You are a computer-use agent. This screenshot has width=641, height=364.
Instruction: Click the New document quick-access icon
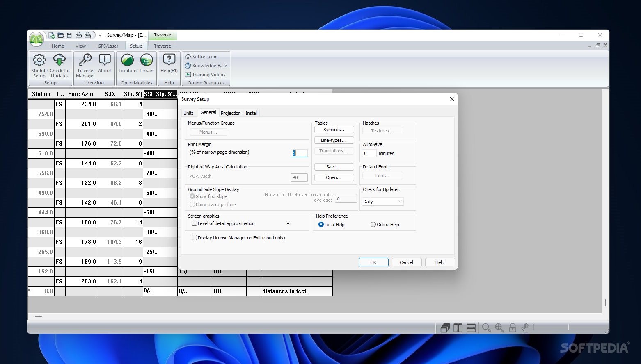[x=51, y=35]
